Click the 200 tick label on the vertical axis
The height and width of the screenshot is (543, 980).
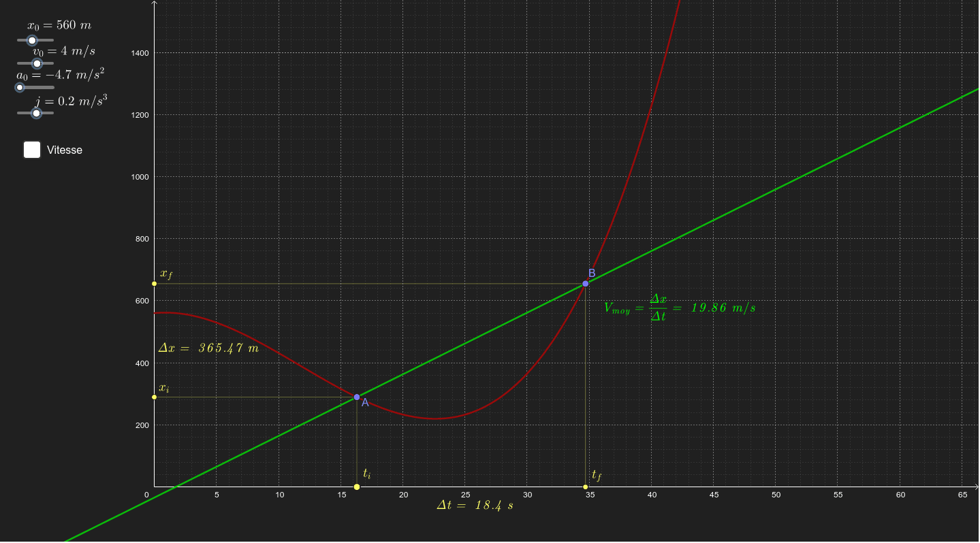142,425
